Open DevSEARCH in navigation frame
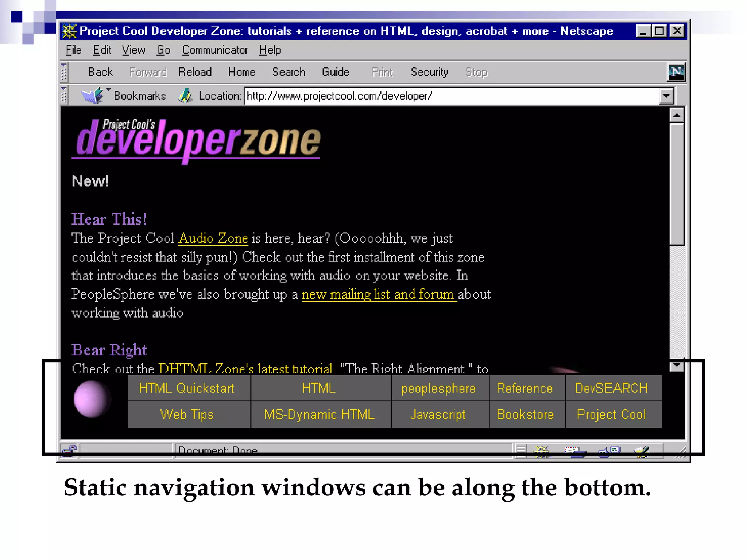Image resolution: width=747 pixels, height=560 pixels. point(614,388)
